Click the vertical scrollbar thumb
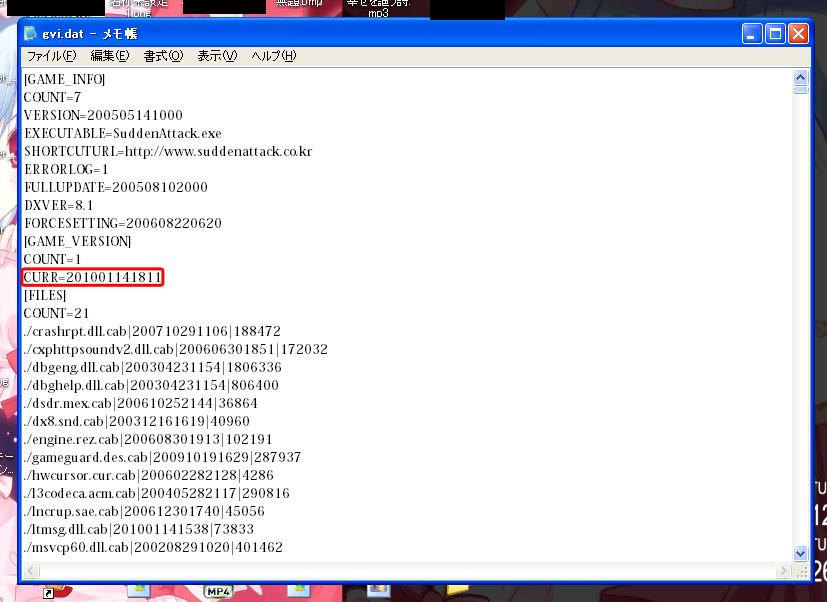Screen dimensions: 827x602 800,90
